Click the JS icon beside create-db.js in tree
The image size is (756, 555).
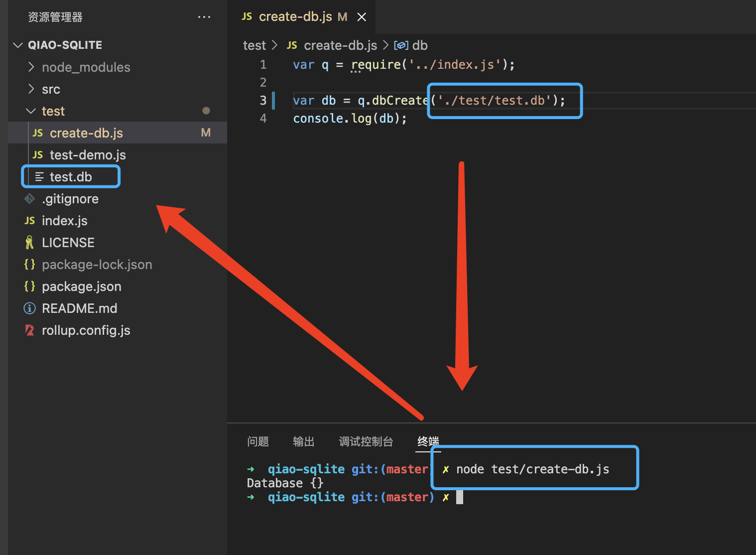pyautogui.click(x=38, y=133)
